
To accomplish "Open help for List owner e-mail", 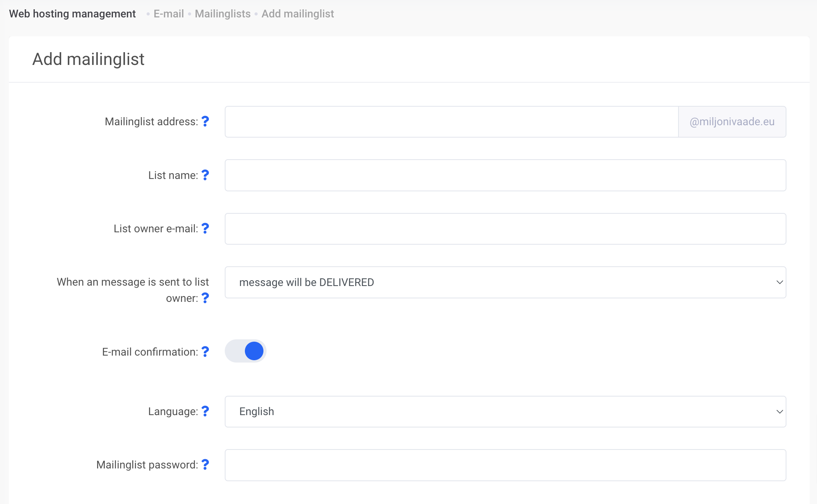I will [205, 228].
